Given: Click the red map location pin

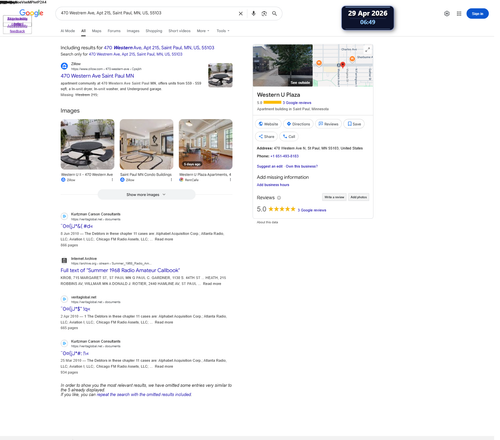Looking at the screenshot, I should [343, 65].
